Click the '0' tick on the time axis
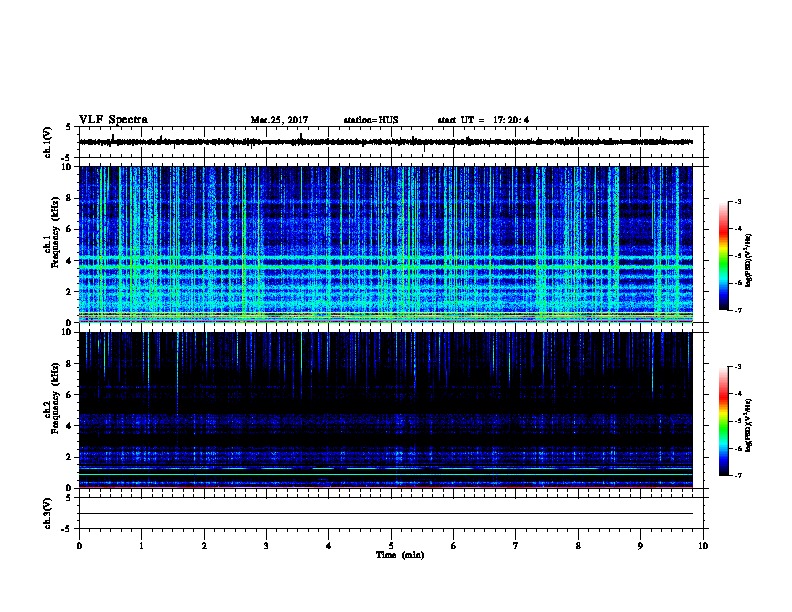Image resolution: width=792 pixels, height=612 pixels. [x=79, y=546]
